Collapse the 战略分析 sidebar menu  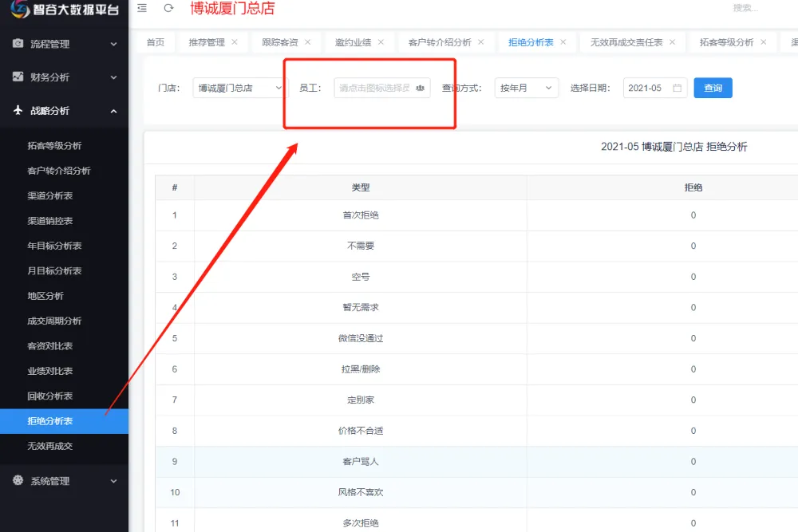(x=64, y=111)
